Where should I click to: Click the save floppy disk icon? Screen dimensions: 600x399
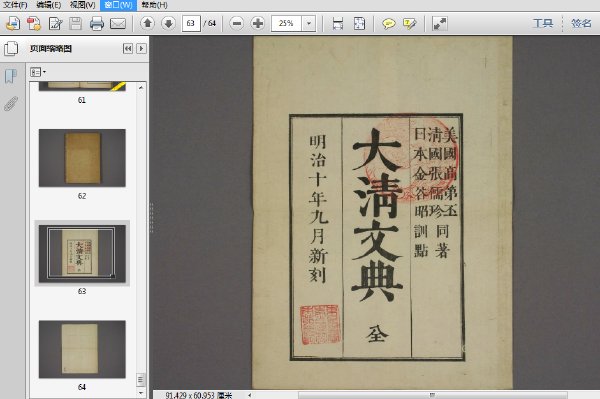pyautogui.click(x=75, y=24)
